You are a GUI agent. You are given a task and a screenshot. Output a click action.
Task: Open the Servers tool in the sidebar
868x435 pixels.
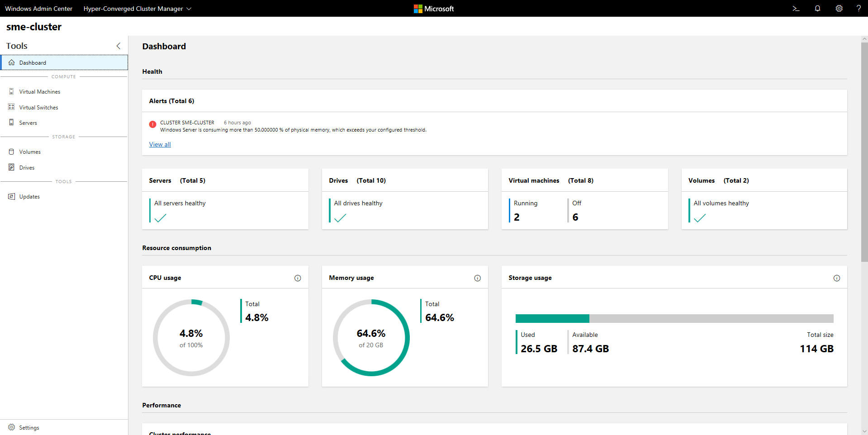point(28,123)
